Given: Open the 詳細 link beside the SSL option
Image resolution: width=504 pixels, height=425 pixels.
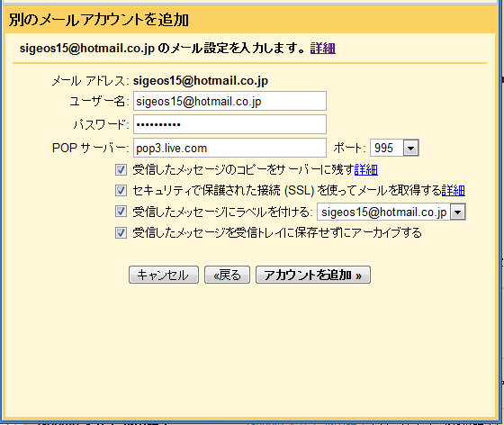Looking at the screenshot, I should coord(454,190).
